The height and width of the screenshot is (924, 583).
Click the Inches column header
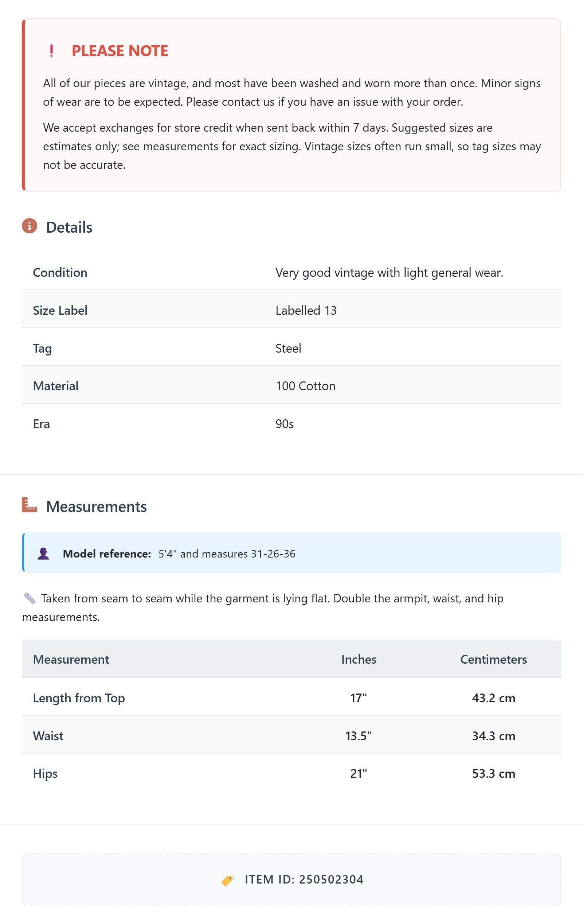pos(359,659)
